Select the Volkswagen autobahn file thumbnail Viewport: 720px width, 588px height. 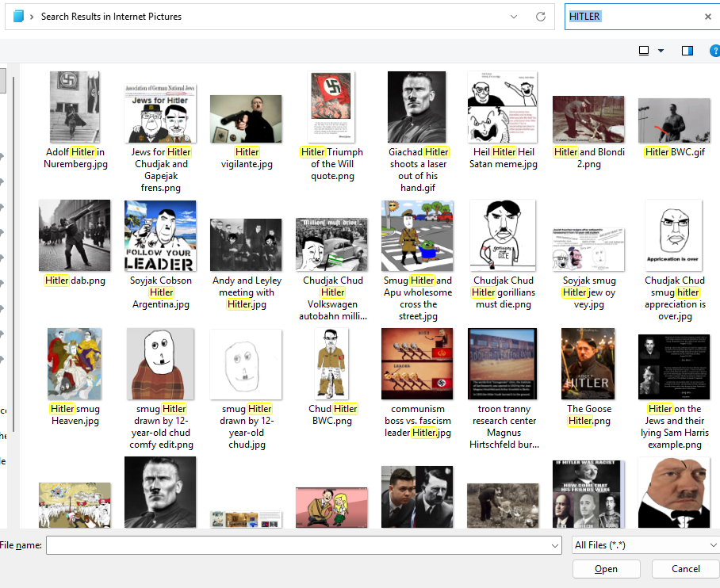(x=331, y=245)
